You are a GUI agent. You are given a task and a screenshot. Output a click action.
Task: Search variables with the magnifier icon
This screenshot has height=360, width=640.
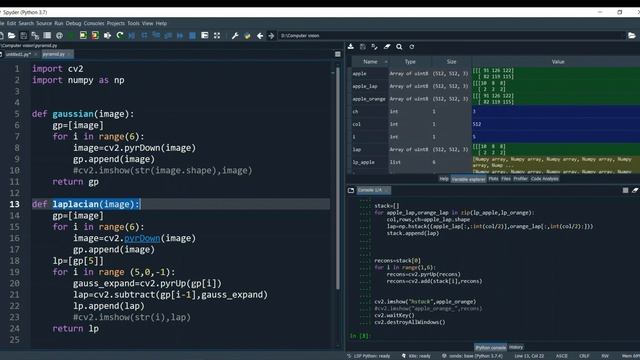point(399,47)
